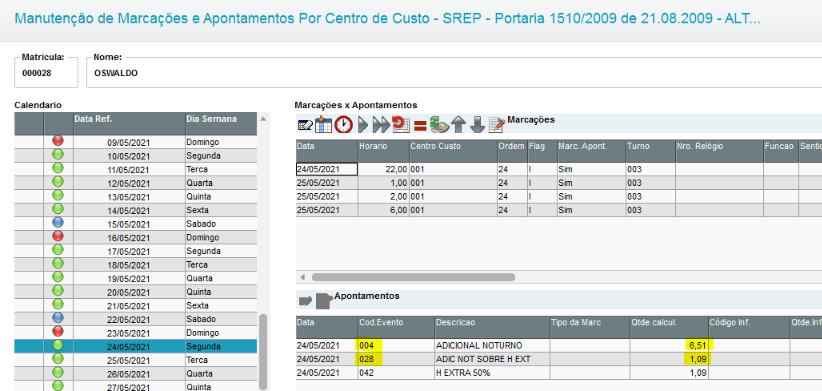This screenshot has width=822, height=391.
Task: Open the red clock icon
Action: point(344,125)
